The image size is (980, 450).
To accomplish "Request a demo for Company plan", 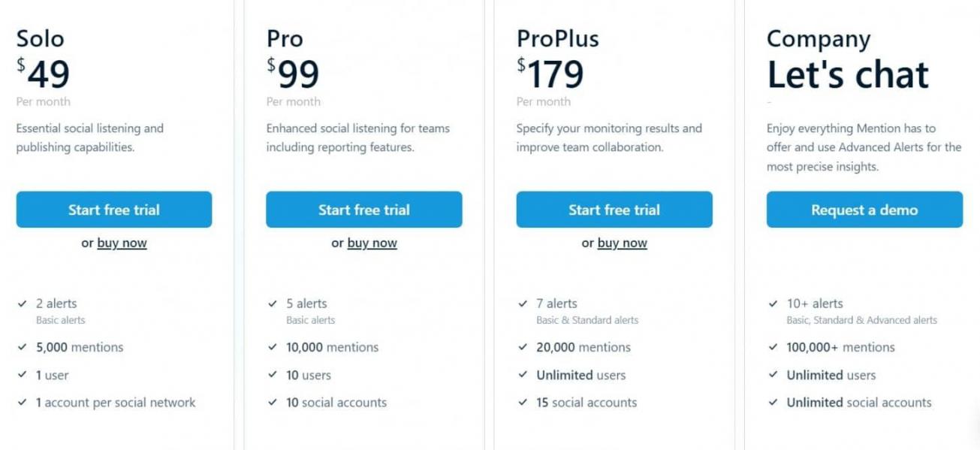I will click(x=864, y=210).
